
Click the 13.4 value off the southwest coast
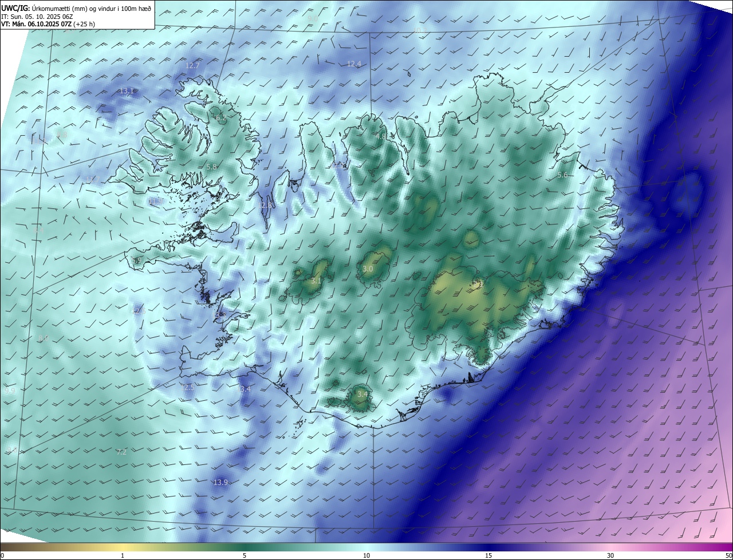click(x=244, y=389)
